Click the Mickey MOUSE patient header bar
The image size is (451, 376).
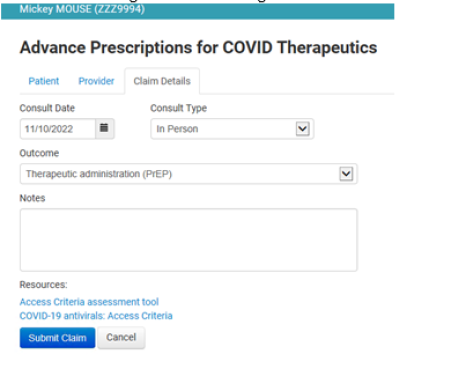198,10
